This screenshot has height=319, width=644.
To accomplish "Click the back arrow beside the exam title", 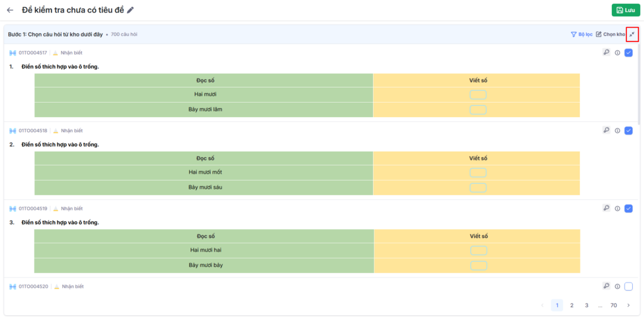I will click(10, 10).
